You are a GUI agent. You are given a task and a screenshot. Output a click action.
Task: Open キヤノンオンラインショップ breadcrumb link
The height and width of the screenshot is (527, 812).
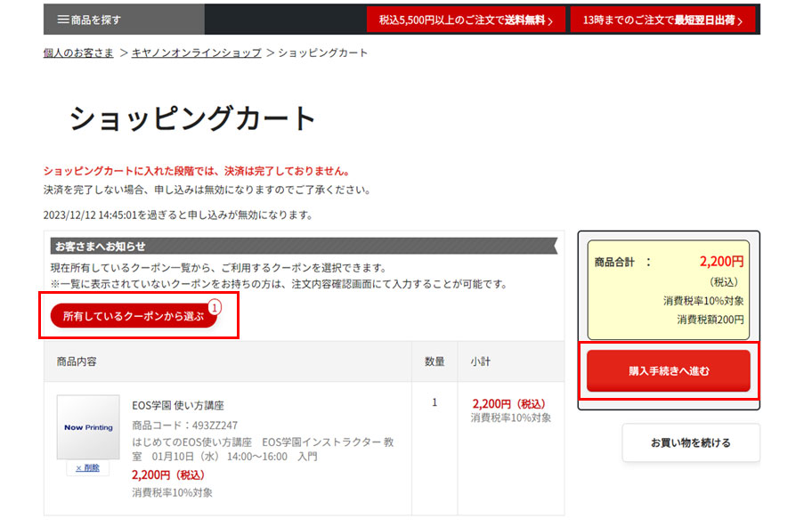(196, 53)
